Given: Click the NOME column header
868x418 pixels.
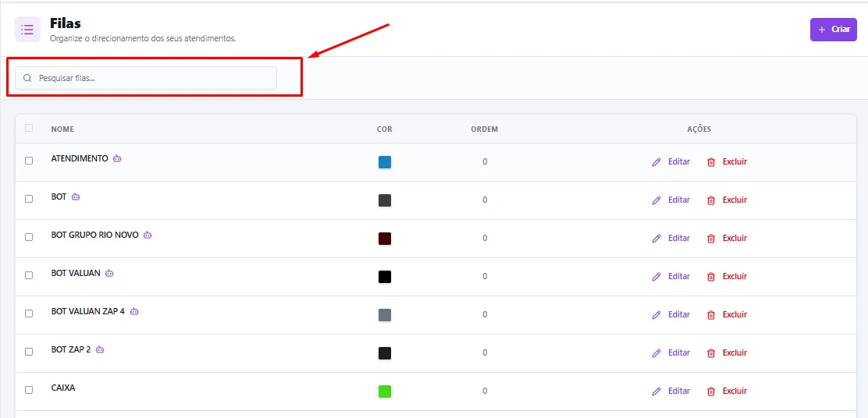Looking at the screenshot, I should (62, 129).
